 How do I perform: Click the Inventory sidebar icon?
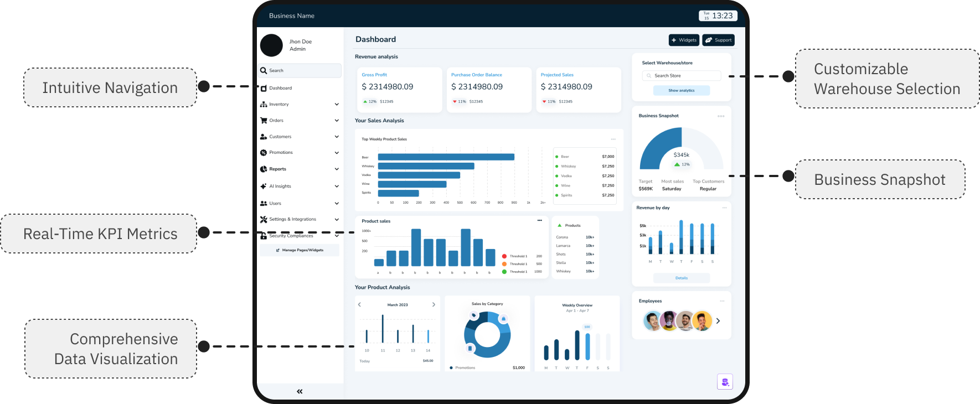(264, 105)
